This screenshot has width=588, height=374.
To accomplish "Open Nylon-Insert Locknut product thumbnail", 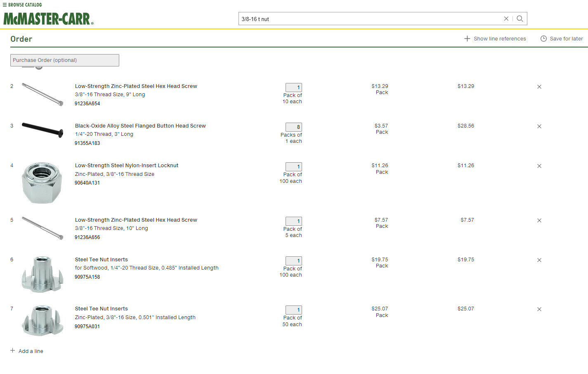I will (x=42, y=182).
